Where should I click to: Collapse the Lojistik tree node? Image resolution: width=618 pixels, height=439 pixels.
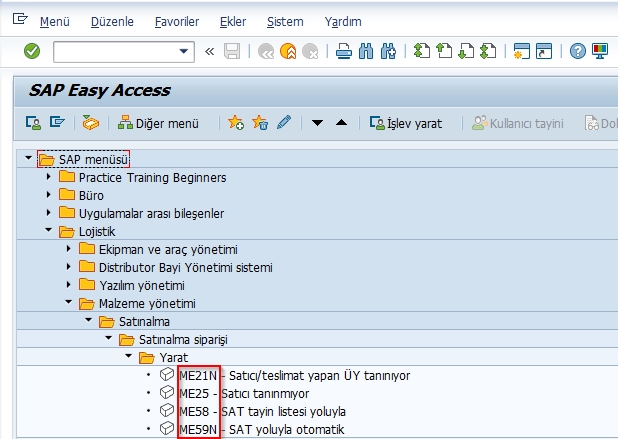(48, 231)
